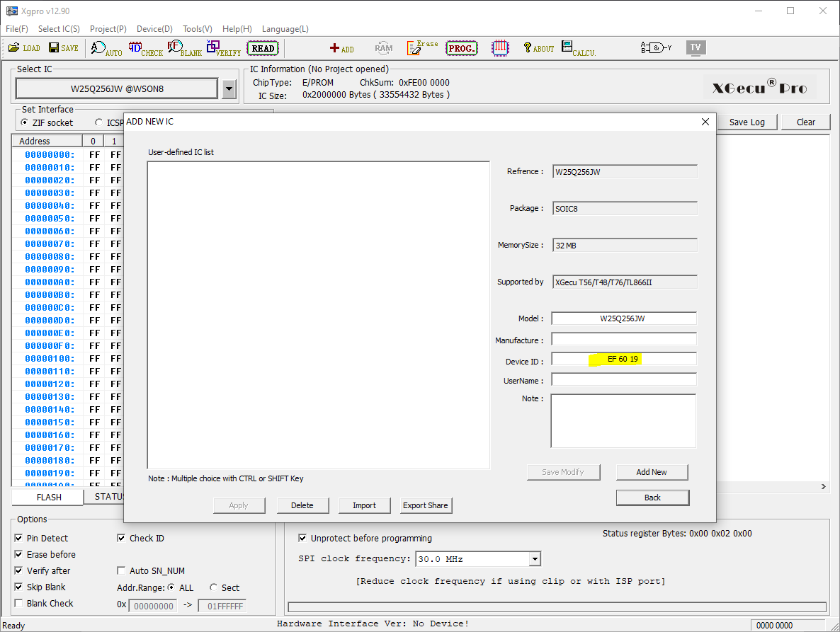
Task: Click the Model input field
Action: tap(624, 318)
